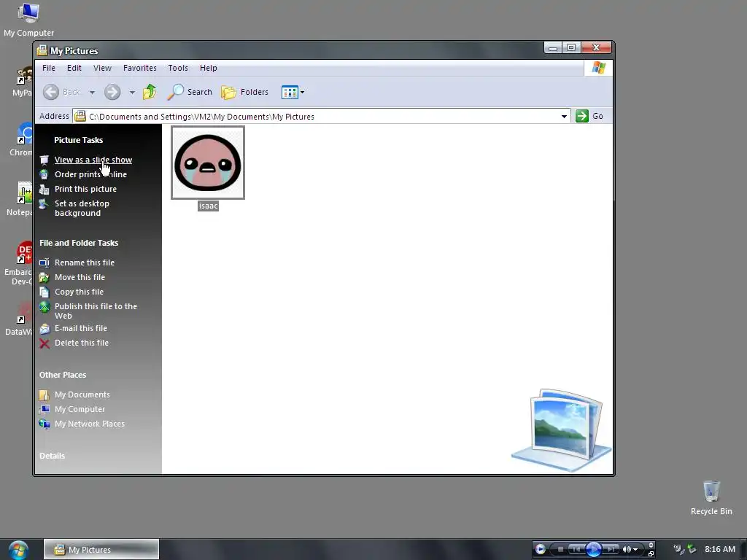Click the My Pictures title bar icon

click(x=42, y=50)
